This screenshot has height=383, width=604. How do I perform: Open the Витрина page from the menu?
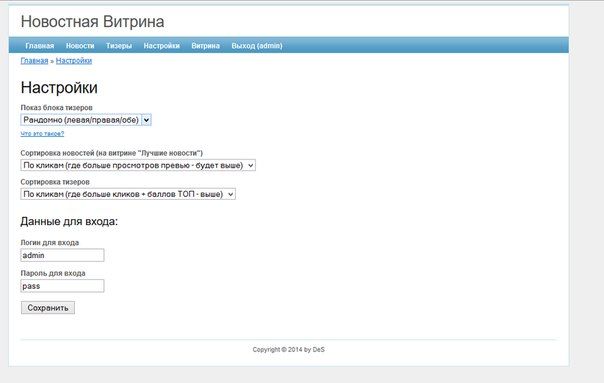pos(206,46)
